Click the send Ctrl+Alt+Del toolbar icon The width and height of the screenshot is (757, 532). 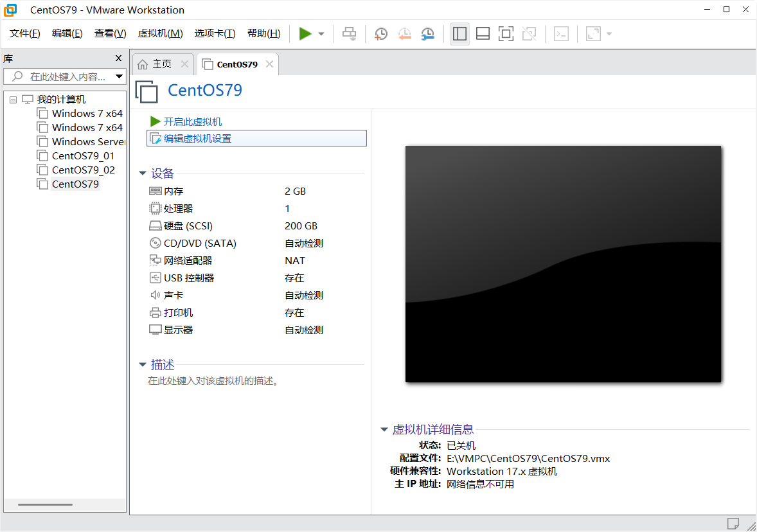pos(349,34)
